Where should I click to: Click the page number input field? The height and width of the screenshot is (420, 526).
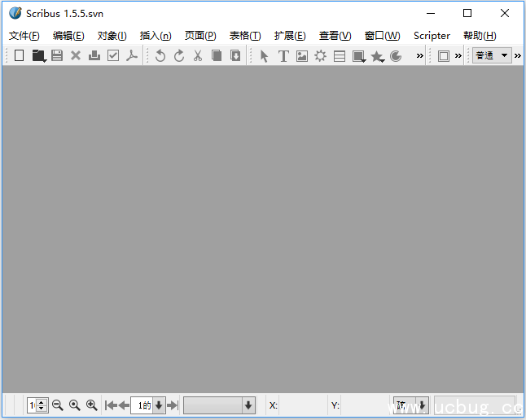[x=142, y=405]
